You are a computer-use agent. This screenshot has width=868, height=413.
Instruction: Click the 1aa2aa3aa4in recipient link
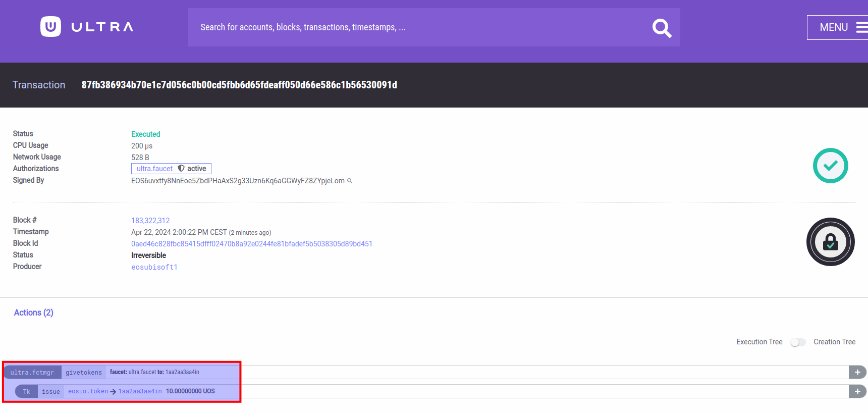[140, 391]
